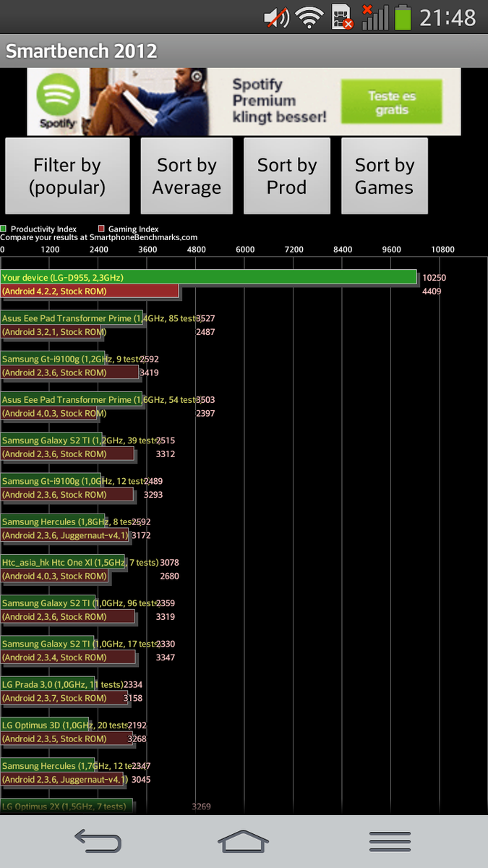Select Asus Eee Pad Transformer Prime 1,4GHz row
This screenshot has width=488, height=868.
(x=108, y=325)
